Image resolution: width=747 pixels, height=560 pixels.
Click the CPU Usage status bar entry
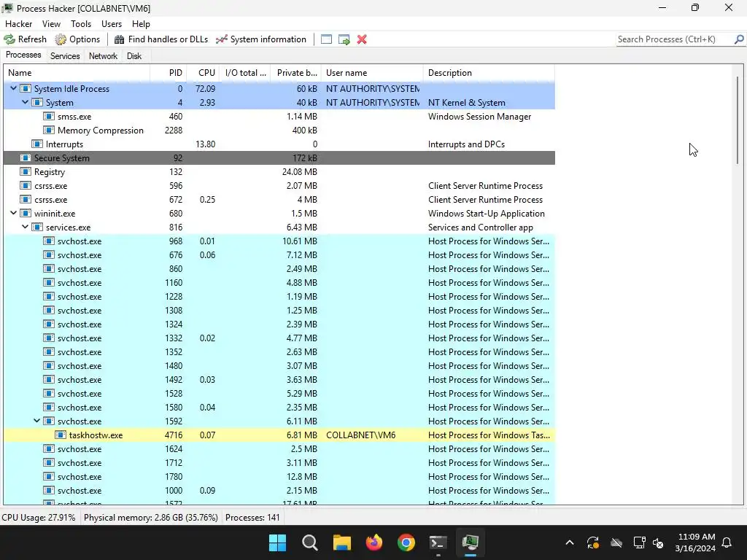(39, 517)
